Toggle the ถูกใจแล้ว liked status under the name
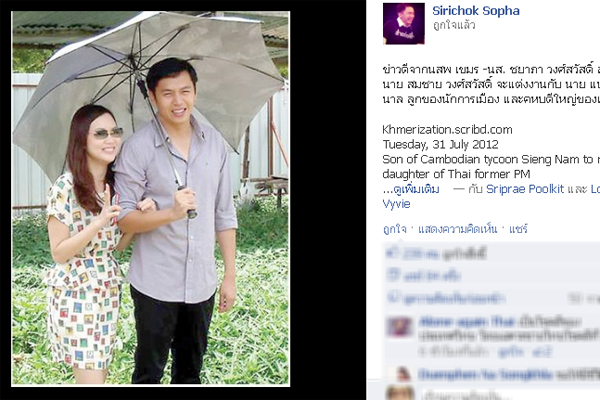The height and width of the screenshot is (400, 600). [x=454, y=25]
